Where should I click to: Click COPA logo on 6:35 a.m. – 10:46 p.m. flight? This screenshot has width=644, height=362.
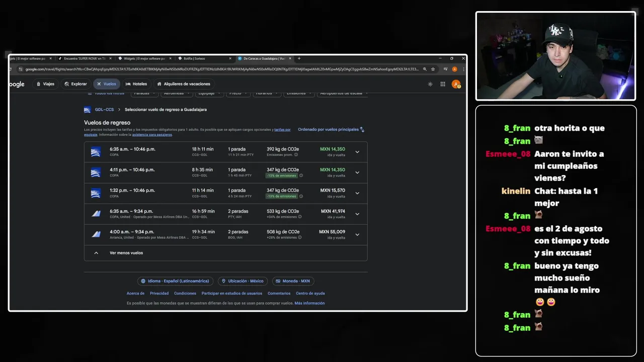[96, 152]
